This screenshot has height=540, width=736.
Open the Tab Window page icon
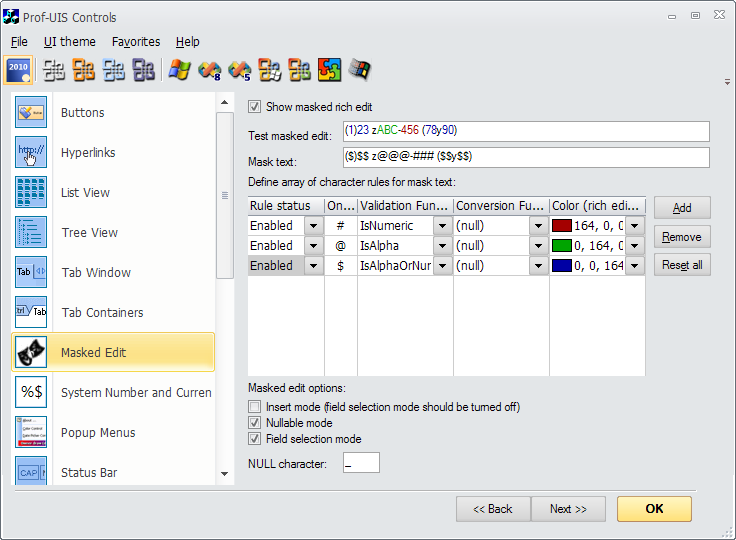click(x=31, y=272)
